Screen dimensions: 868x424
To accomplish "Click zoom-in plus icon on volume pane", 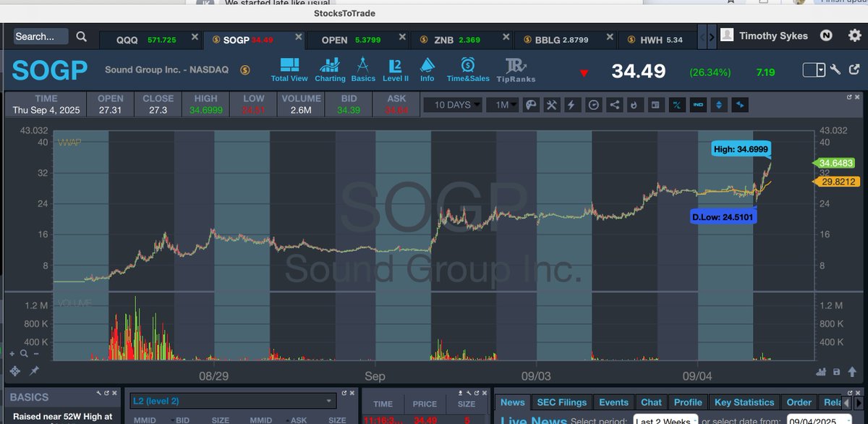I will [x=11, y=354].
